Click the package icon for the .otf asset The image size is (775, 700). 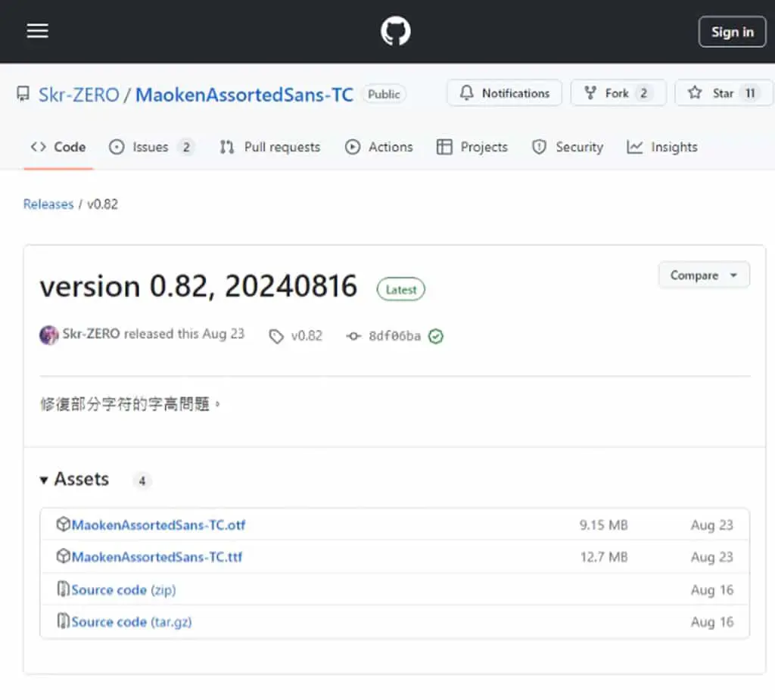(x=63, y=524)
